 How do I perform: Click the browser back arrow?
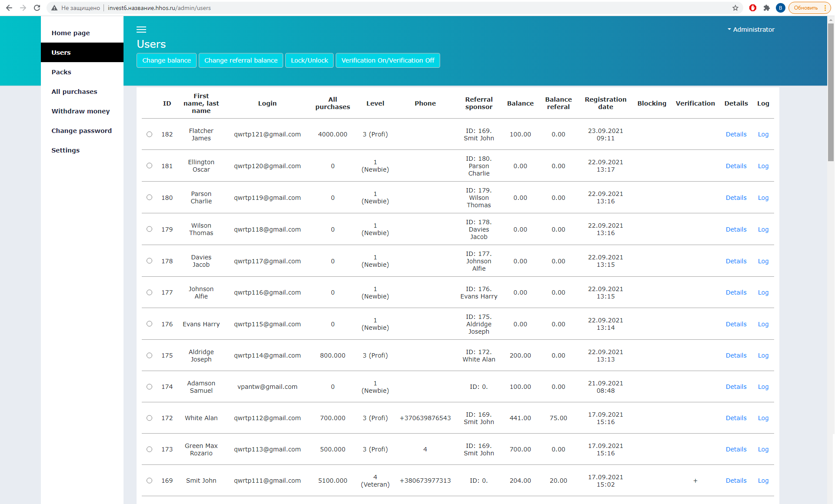click(9, 8)
